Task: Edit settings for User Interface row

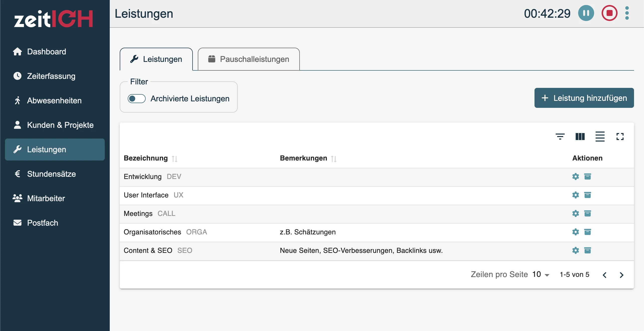Action: coord(575,195)
